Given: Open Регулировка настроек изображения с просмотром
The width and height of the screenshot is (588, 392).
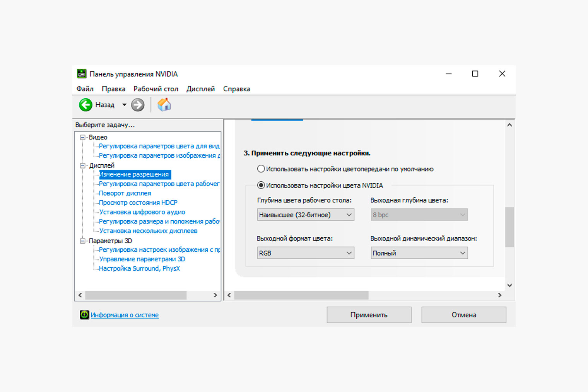Looking at the screenshot, I should pyautogui.click(x=159, y=250).
